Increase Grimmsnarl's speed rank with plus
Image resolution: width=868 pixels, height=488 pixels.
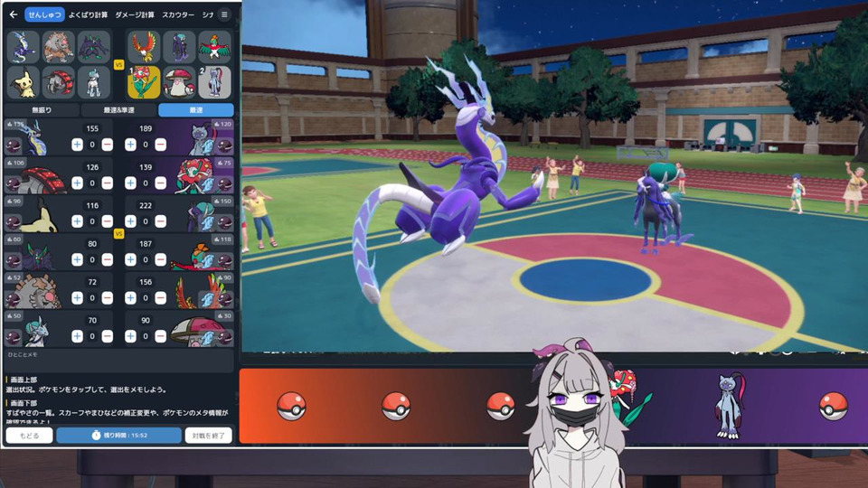pyautogui.click(x=77, y=259)
